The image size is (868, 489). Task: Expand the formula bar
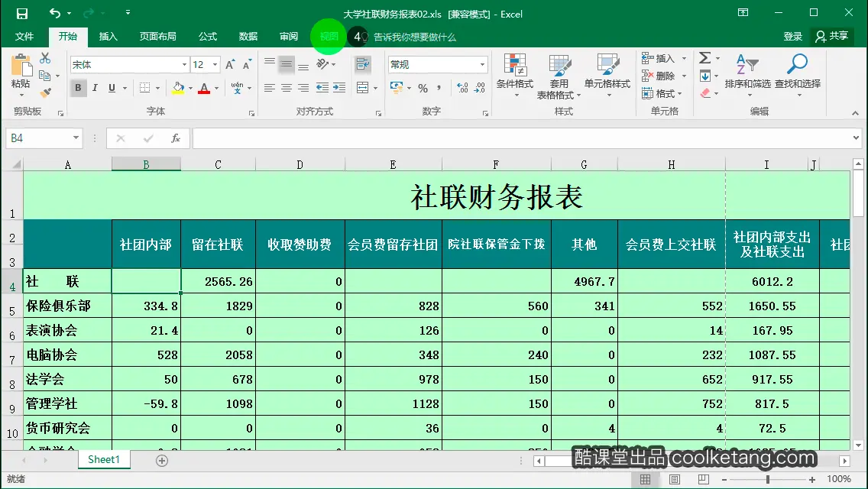[x=856, y=138]
